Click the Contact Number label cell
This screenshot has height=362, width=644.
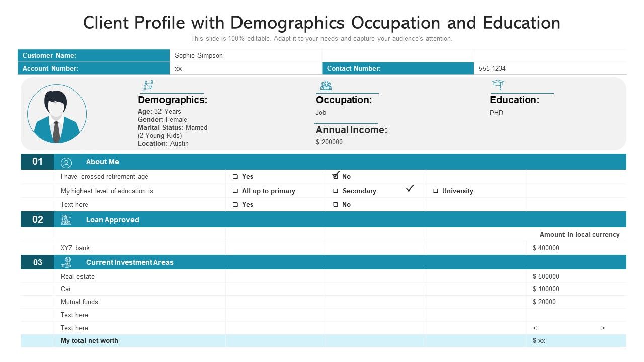pyautogui.click(x=398, y=69)
